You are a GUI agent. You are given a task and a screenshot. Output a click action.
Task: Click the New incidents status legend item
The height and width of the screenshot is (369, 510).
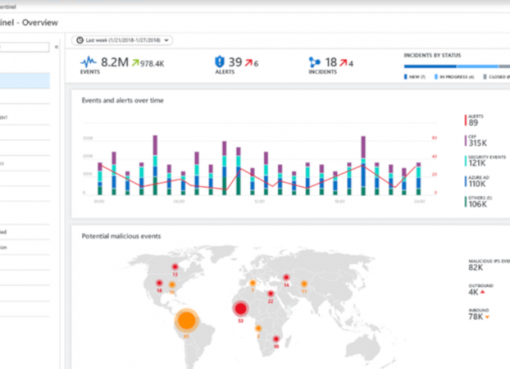click(415, 77)
